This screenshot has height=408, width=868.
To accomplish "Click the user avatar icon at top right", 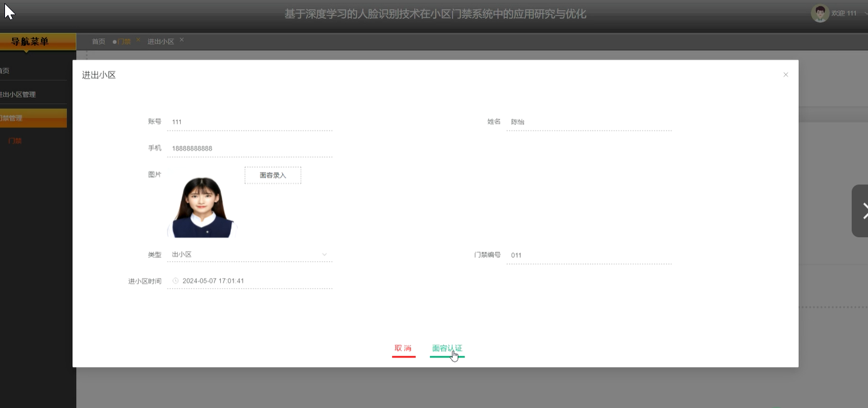I will (820, 13).
